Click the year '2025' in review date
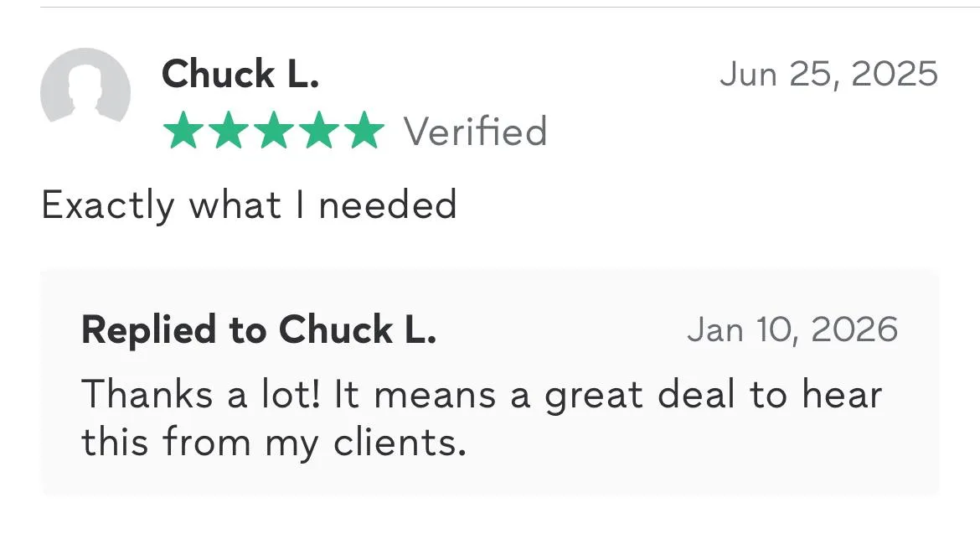 [x=894, y=74]
